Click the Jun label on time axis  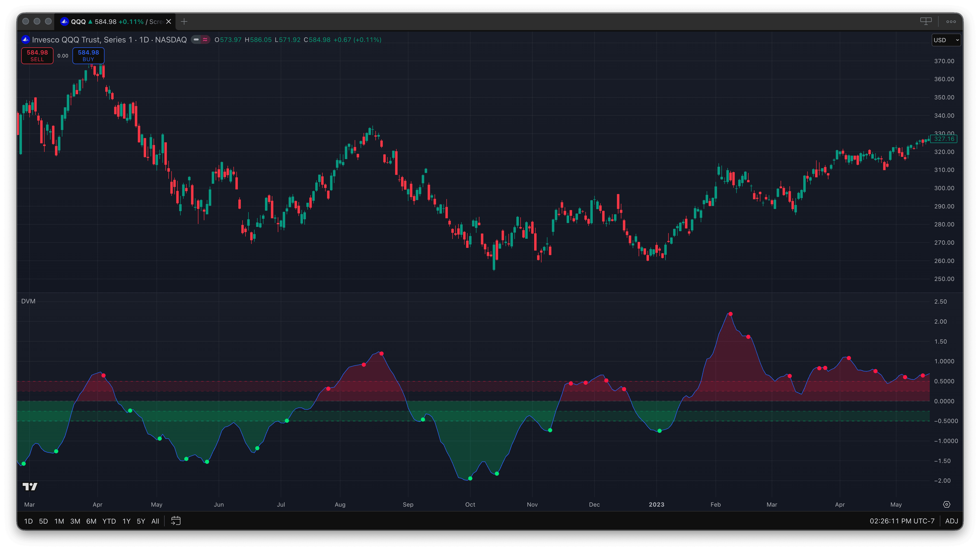pos(219,504)
